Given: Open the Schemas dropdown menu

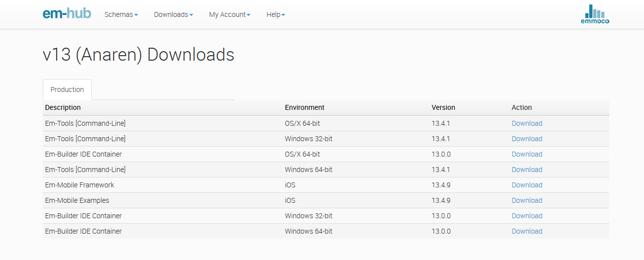Looking at the screenshot, I should point(121,14).
